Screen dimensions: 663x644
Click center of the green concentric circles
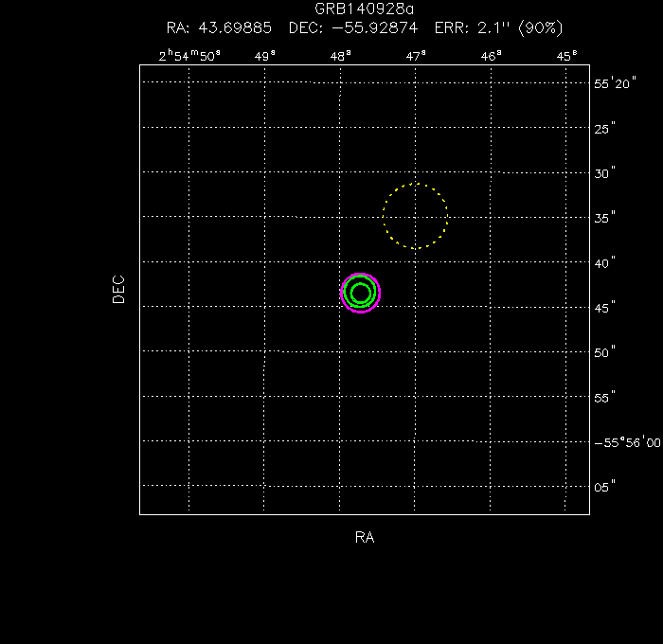(360, 293)
